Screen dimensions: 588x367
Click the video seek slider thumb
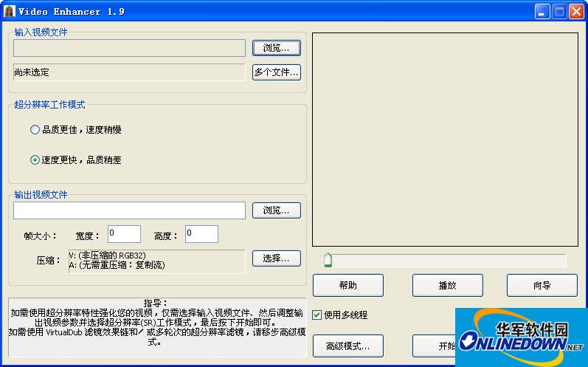click(328, 260)
